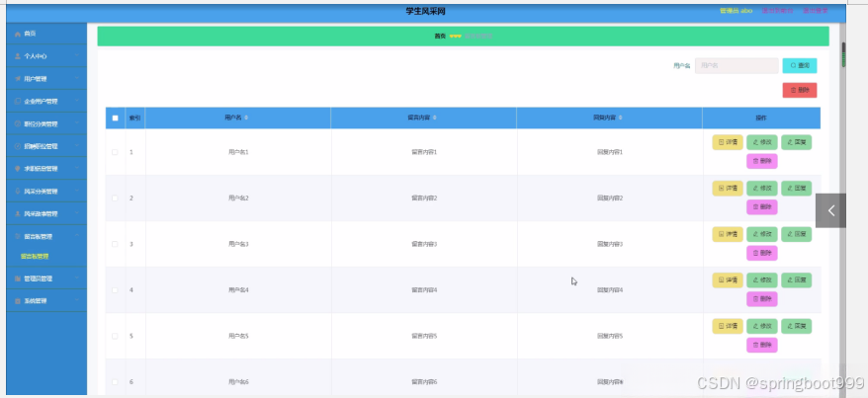Click the home icon beside 首页 in sidebar
The image size is (868, 398).
18,35
